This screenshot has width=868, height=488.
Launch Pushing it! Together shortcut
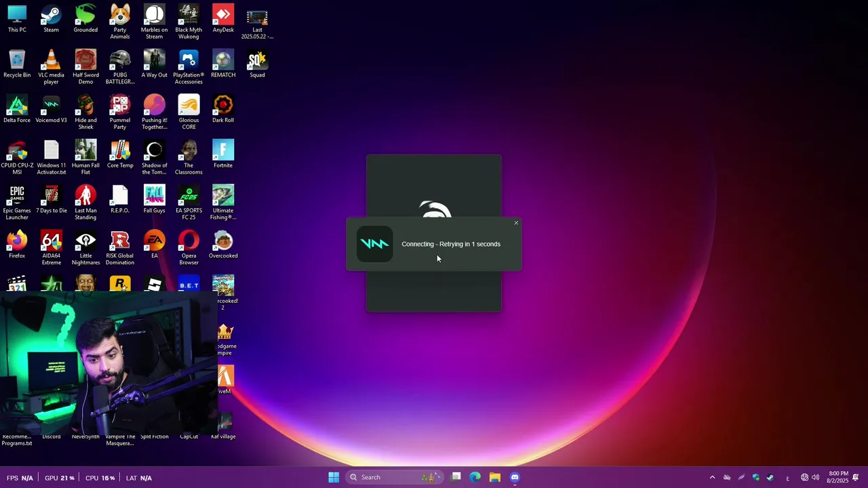pyautogui.click(x=154, y=112)
